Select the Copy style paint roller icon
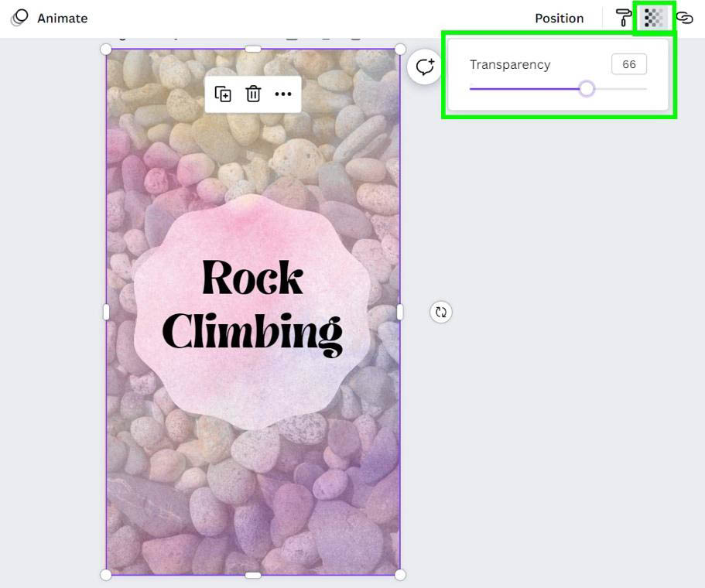The width and height of the screenshot is (705, 588). (623, 18)
